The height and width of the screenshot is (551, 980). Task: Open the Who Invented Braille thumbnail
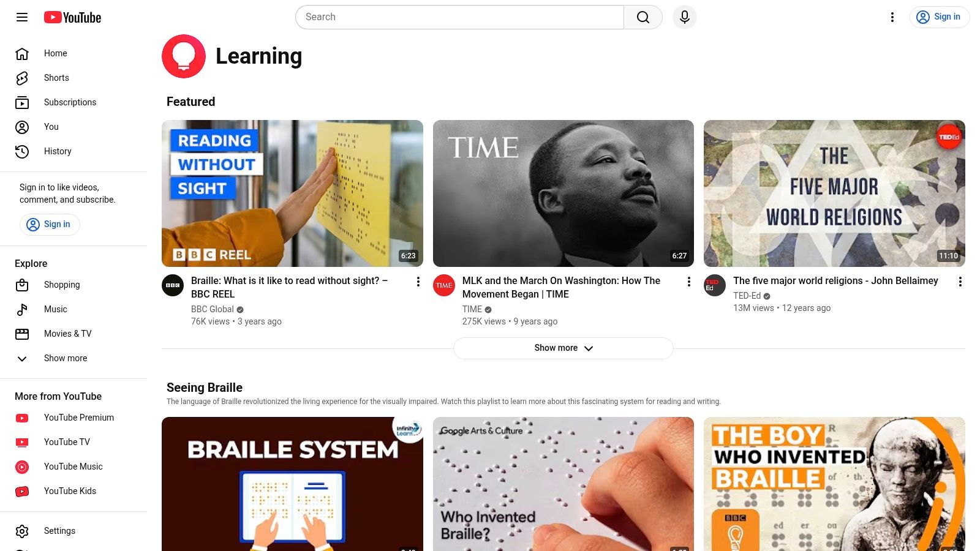click(x=563, y=484)
